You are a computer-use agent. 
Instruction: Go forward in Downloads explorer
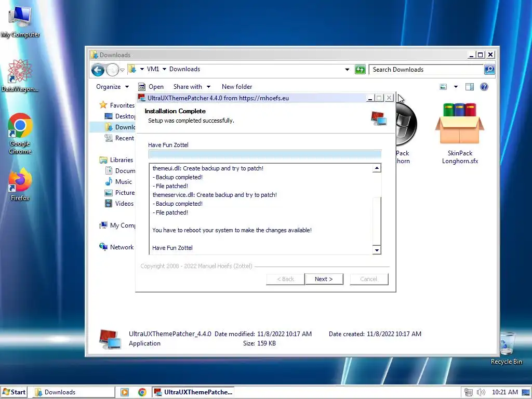coord(112,70)
